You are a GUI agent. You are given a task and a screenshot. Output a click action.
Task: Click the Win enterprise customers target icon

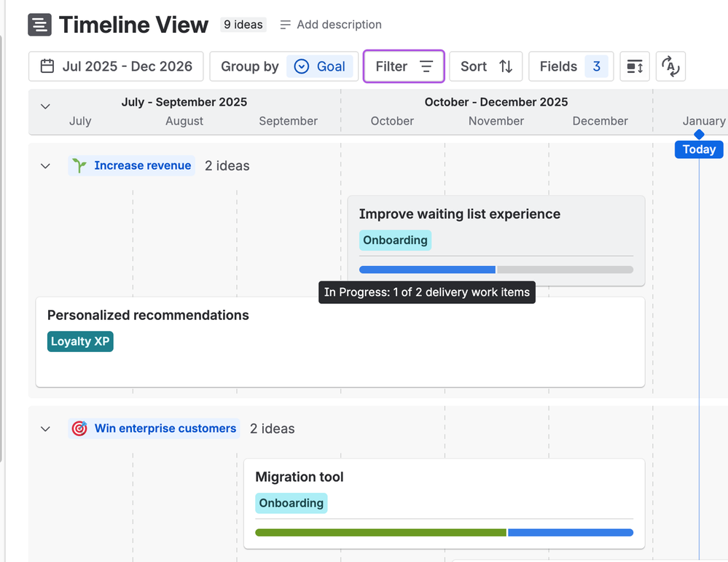pos(79,429)
